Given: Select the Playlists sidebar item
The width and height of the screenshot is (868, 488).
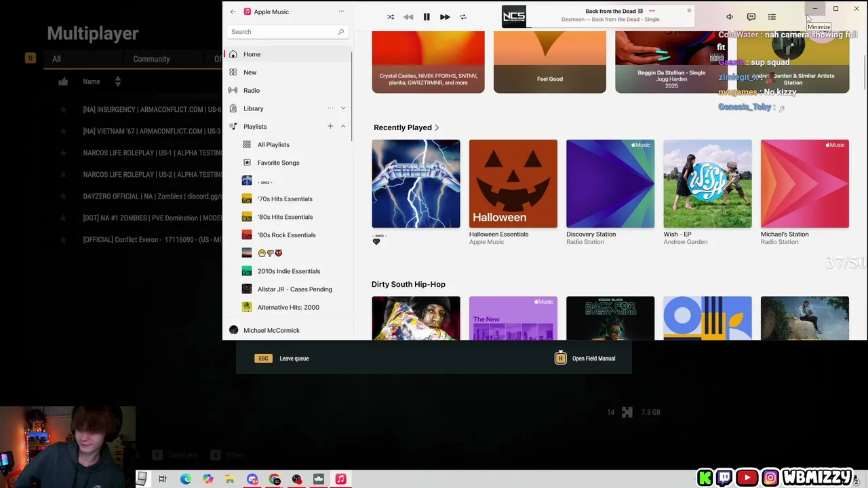Looking at the screenshot, I should [255, 127].
